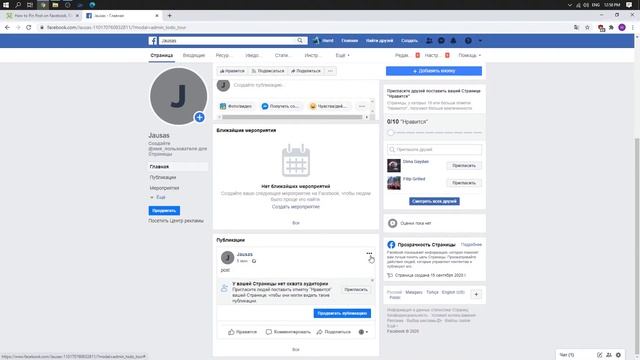Click the plus button to add language

[476, 294]
